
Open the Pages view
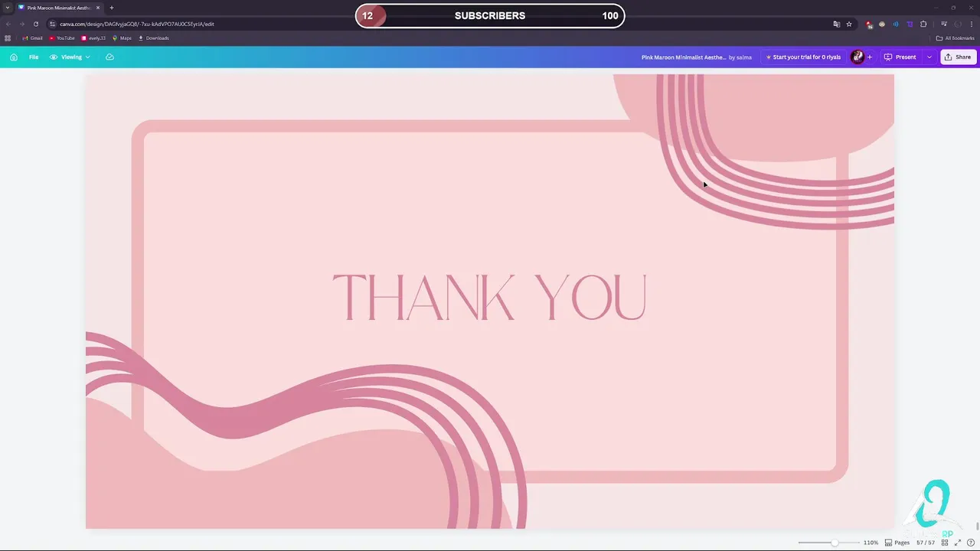(897, 543)
